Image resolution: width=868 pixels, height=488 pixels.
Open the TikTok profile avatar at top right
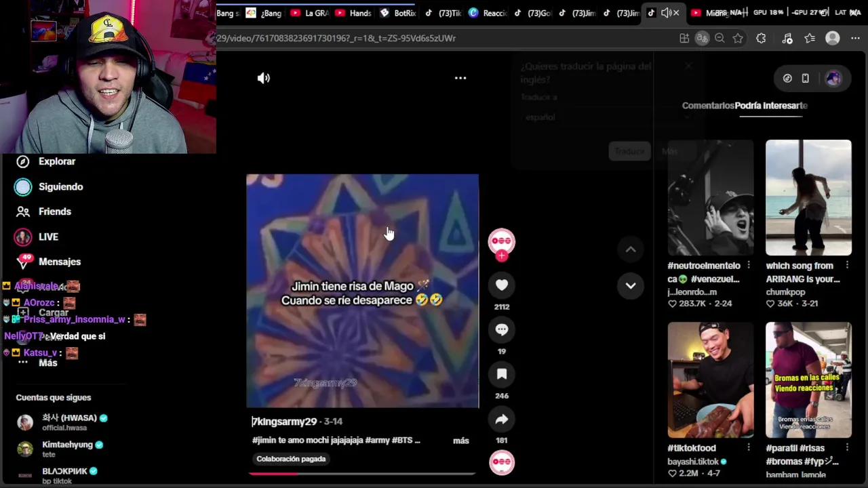tap(833, 79)
